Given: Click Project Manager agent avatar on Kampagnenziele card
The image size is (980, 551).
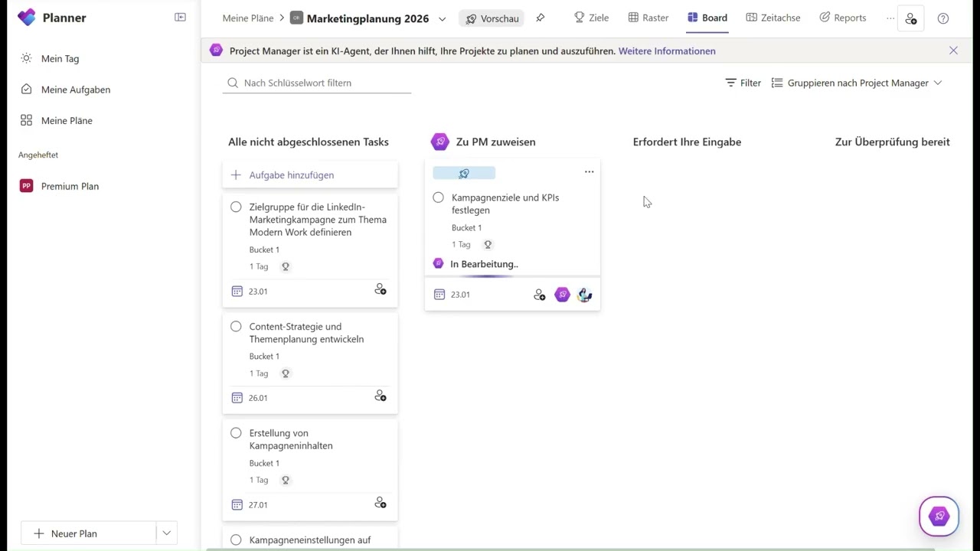Looking at the screenshot, I should pyautogui.click(x=563, y=295).
